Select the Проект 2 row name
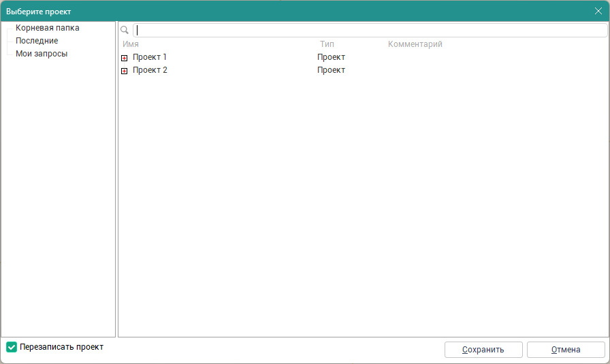 pos(150,70)
